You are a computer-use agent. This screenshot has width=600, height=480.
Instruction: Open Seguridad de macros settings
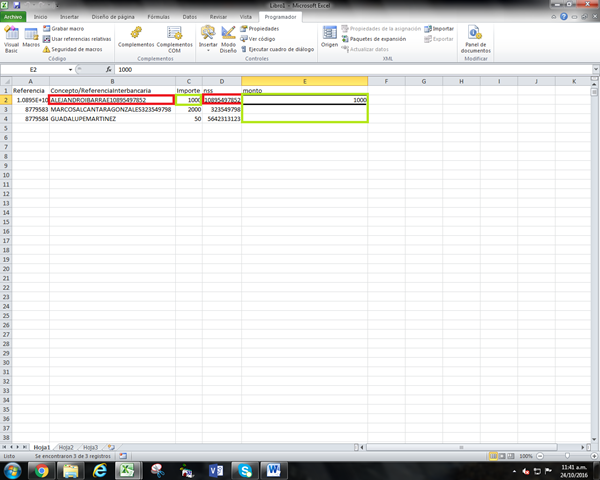(73, 49)
